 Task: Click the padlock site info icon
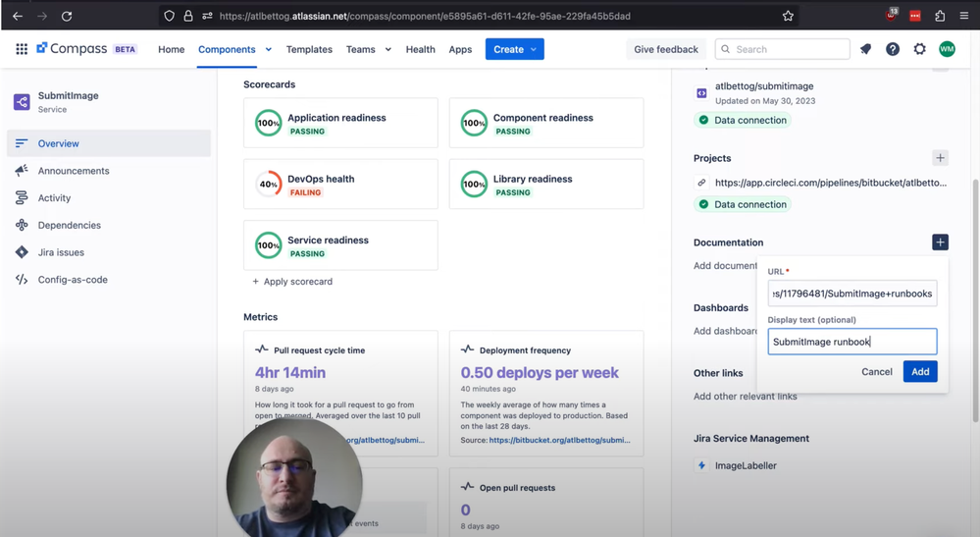188,17
